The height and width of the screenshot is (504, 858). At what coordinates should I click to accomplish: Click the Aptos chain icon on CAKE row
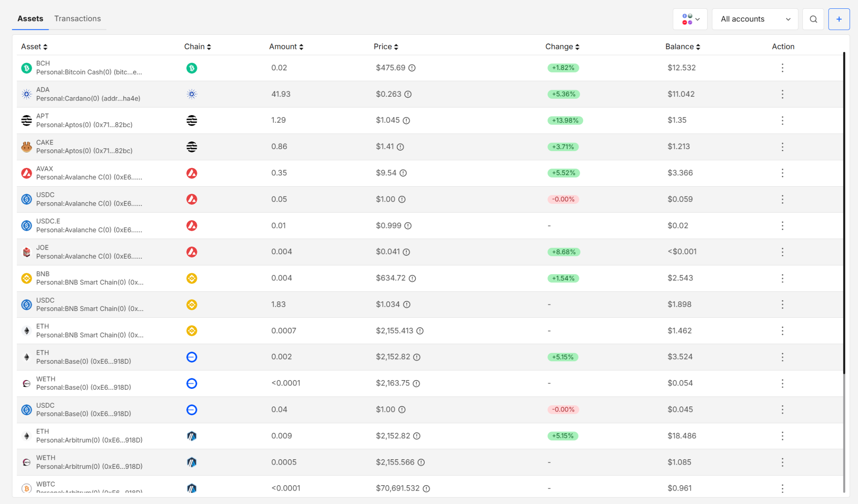tap(191, 147)
